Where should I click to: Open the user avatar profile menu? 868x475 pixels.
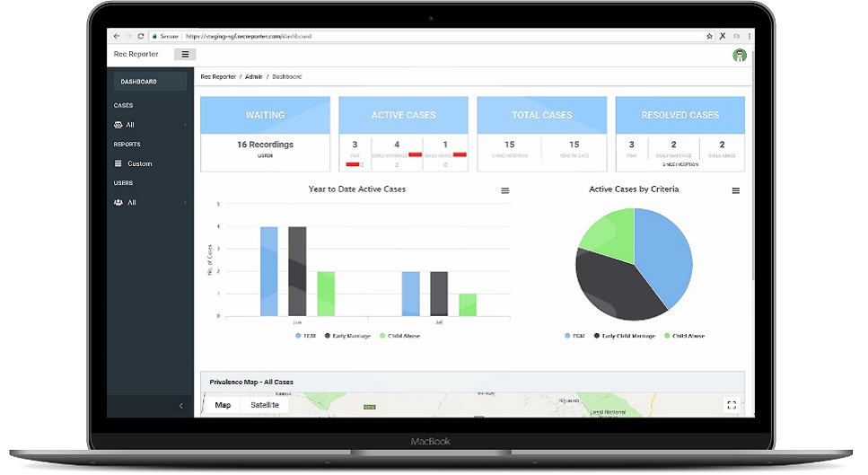739,55
